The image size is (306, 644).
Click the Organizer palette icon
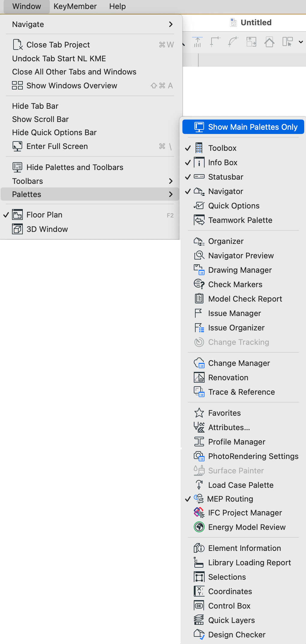pos(199,241)
